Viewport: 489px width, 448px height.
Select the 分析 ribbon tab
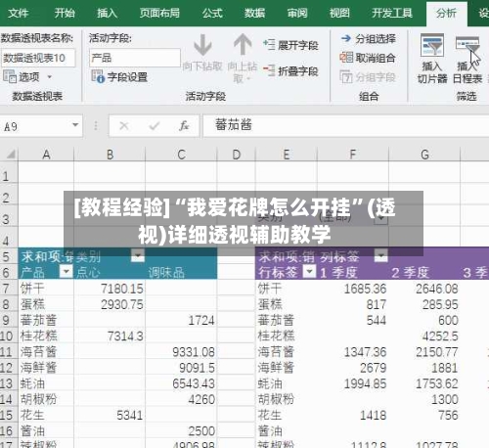(446, 14)
